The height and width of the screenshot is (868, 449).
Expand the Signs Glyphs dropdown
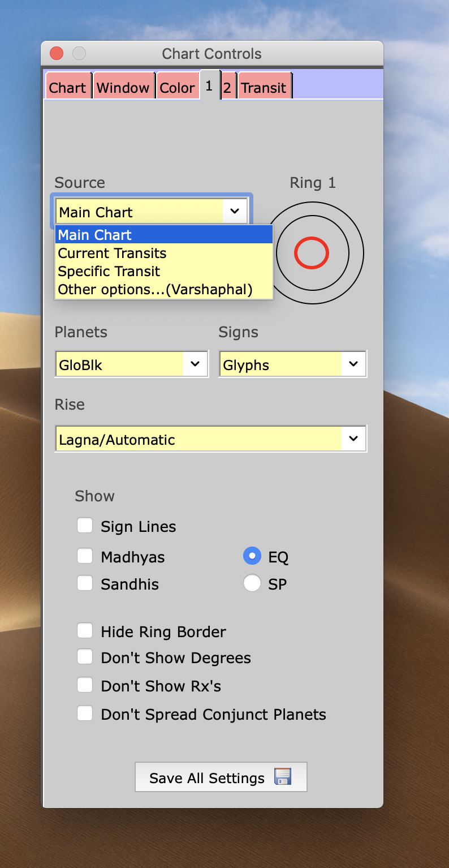[292, 364]
